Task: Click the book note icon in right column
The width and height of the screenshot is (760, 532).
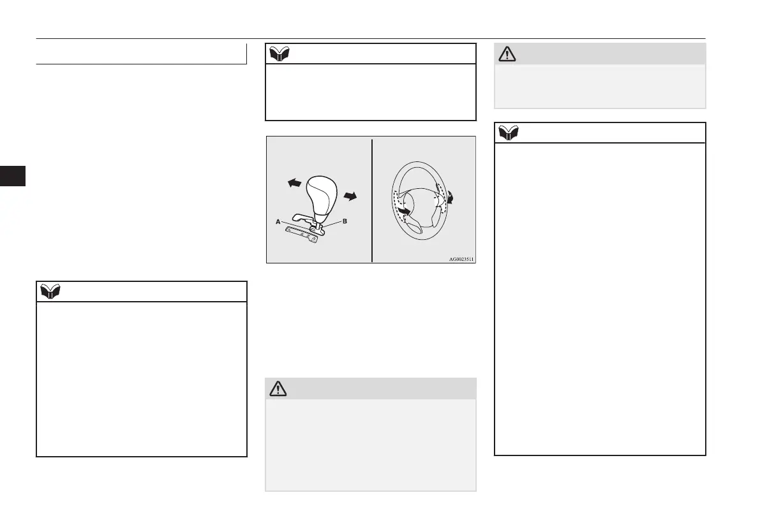Action: click(509, 133)
